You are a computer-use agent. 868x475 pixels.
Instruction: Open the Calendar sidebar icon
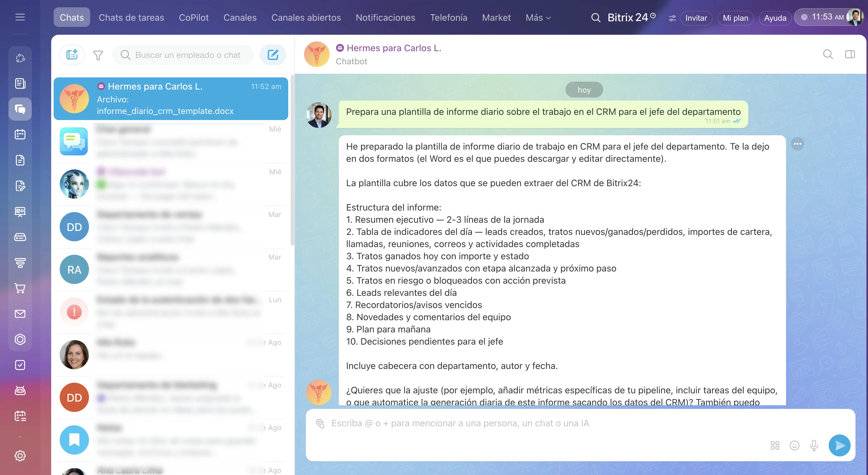(20, 134)
